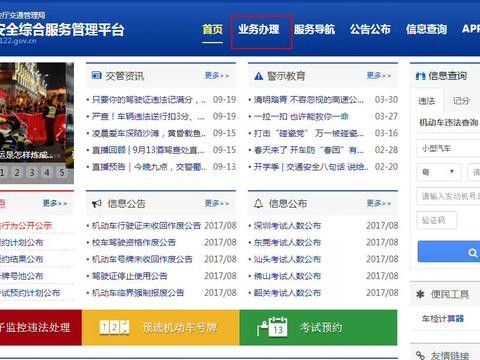Open 机动车行驶证未收回作废公告
Image resolution: width=480 pixels, height=360 pixels.
[x=146, y=226]
